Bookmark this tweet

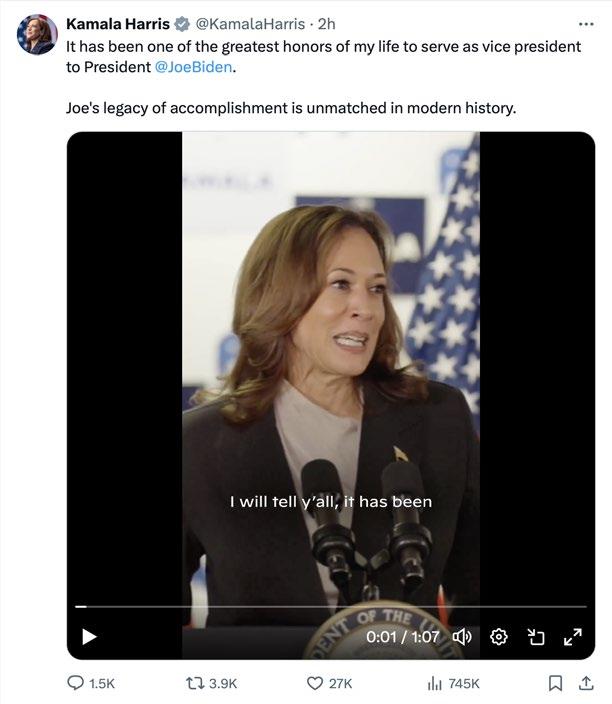coord(554,683)
